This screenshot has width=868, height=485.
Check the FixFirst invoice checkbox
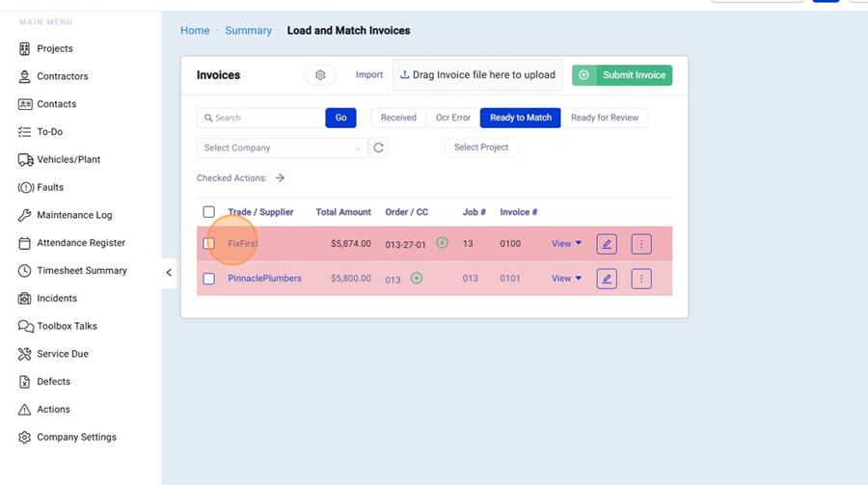(x=208, y=244)
